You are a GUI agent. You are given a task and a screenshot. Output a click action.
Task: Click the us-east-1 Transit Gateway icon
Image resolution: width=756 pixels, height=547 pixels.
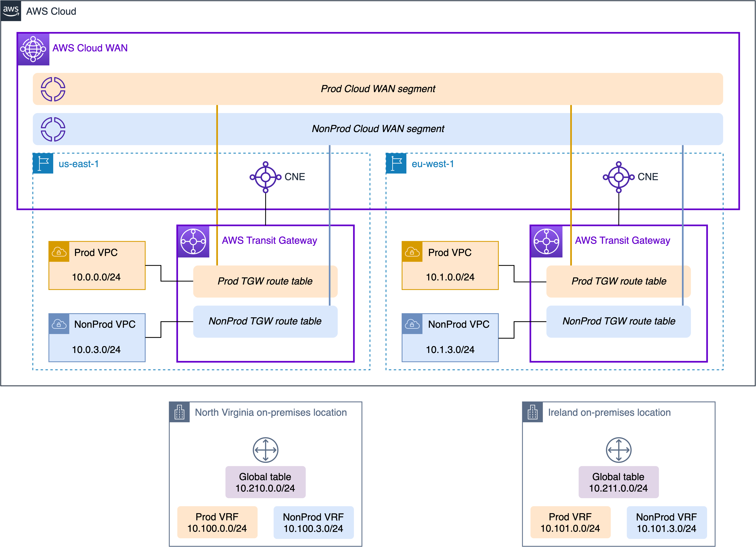coord(193,242)
